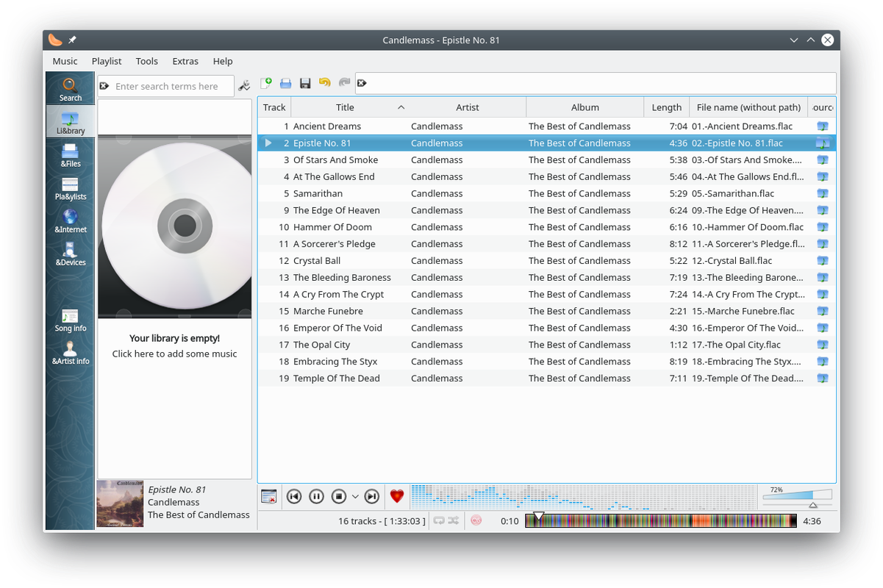The image size is (883, 588).
Task: Open the Music menu
Action: coord(65,61)
